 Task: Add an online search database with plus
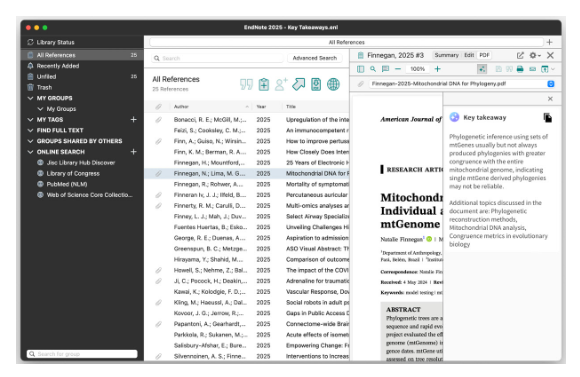coord(134,152)
